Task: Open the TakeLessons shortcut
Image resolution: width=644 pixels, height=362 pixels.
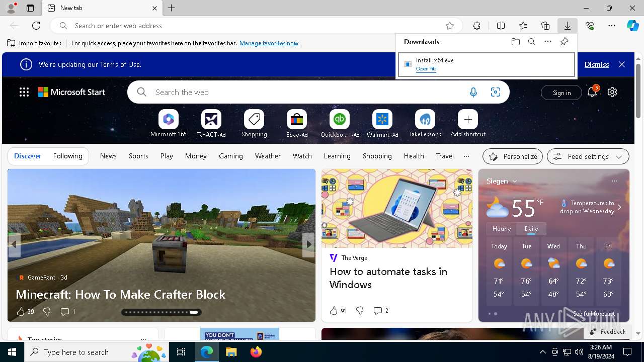Action: [x=425, y=124]
